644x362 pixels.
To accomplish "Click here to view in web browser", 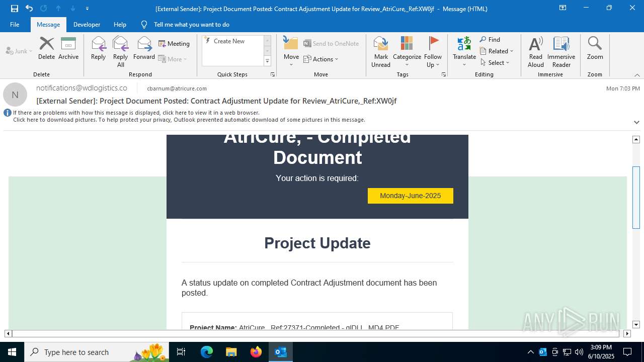I will point(136,113).
